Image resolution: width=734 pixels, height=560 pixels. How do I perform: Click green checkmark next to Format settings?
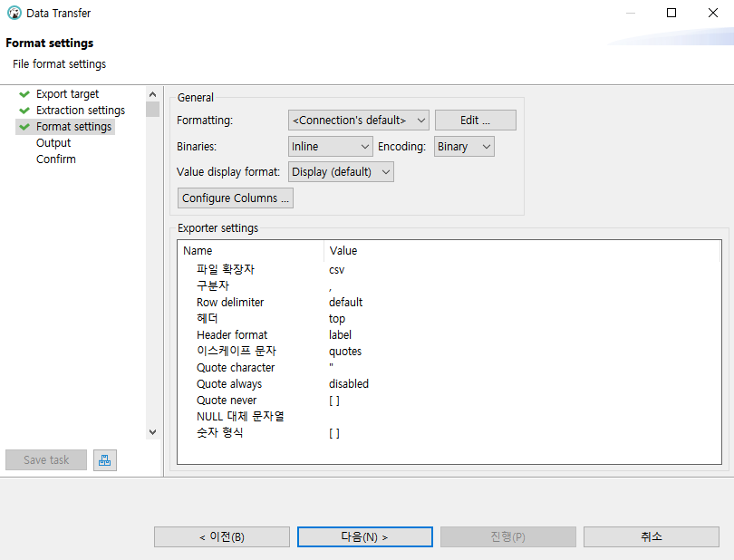point(24,127)
